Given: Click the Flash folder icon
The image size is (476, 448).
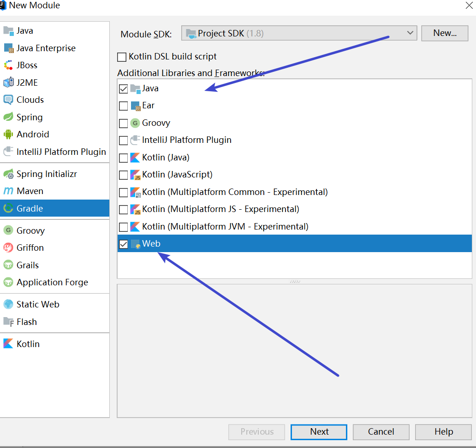Looking at the screenshot, I should tap(8, 322).
